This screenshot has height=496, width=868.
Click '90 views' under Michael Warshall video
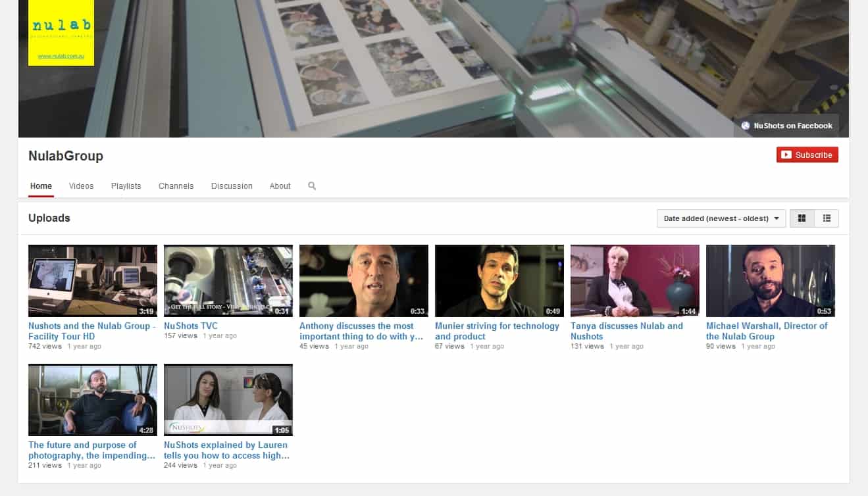pos(721,346)
